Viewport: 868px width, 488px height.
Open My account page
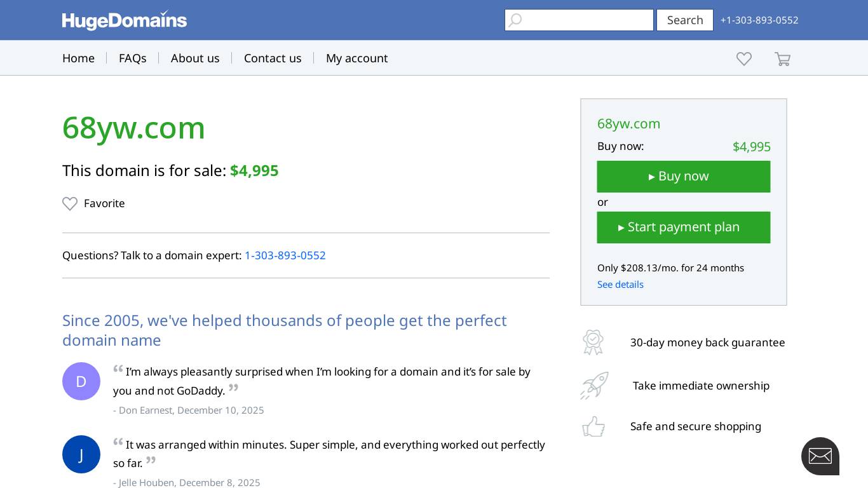(356, 58)
